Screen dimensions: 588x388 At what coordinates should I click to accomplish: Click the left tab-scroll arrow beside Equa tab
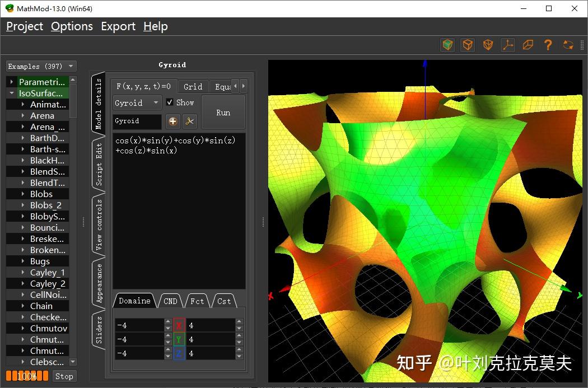(236, 86)
